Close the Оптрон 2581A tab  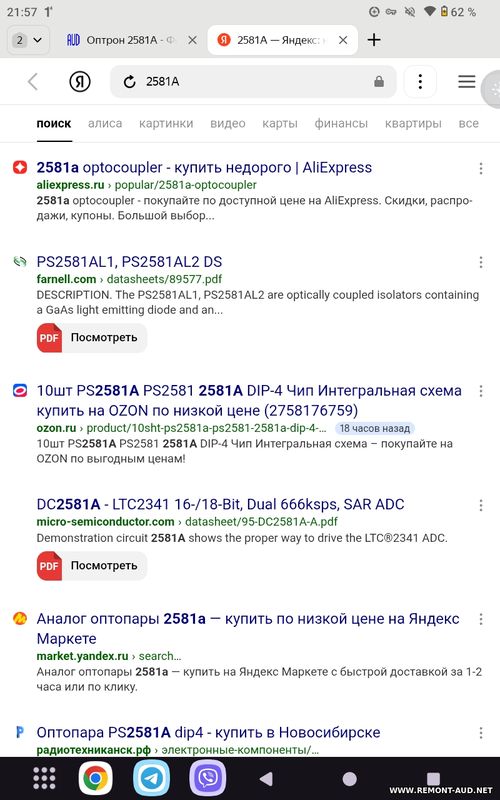tap(192, 40)
